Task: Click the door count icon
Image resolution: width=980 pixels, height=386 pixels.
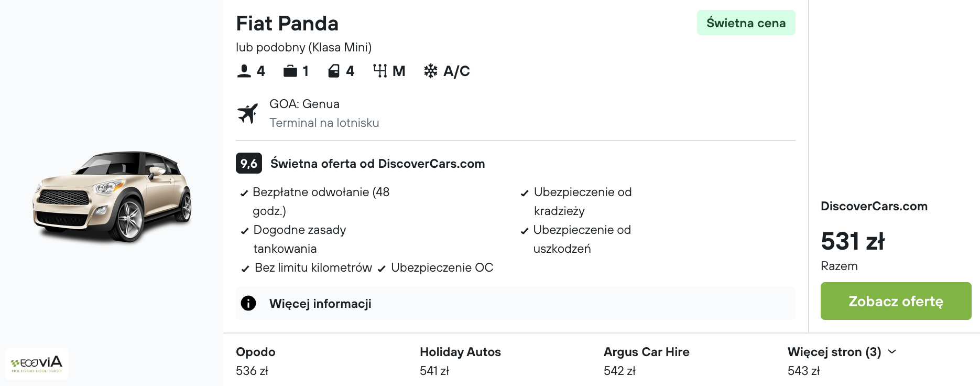Action: (333, 70)
